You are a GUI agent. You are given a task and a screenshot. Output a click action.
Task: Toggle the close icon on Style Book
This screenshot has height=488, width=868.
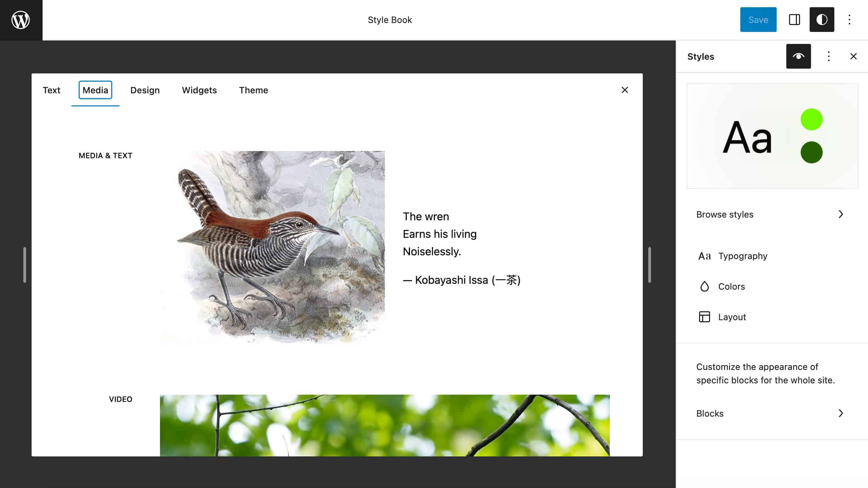625,90
